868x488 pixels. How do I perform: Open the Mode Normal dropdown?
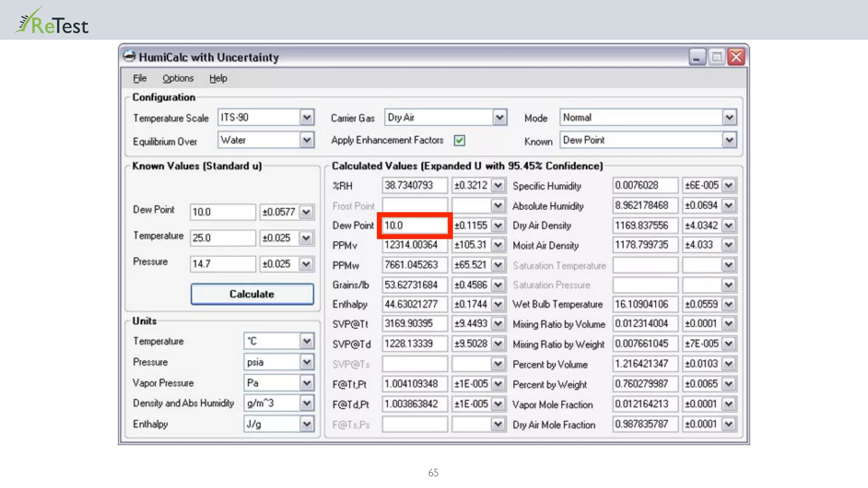[729, 117]
